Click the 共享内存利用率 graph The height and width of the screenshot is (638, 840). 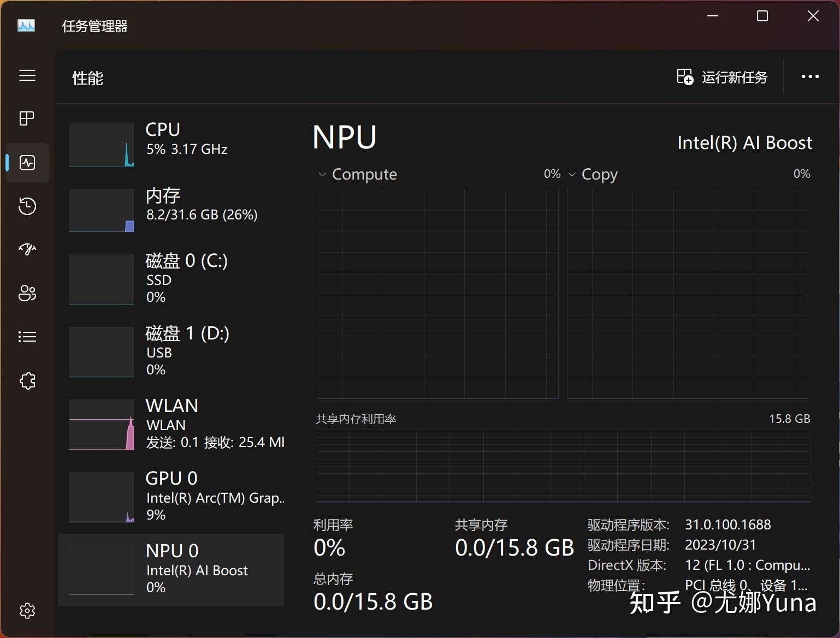[x=563, y=466]
